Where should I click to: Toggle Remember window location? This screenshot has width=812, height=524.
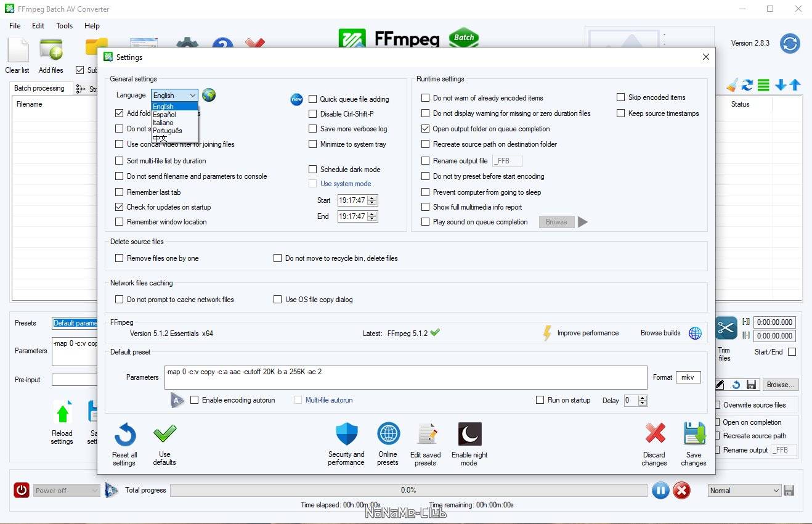click(x=120, y=222)
